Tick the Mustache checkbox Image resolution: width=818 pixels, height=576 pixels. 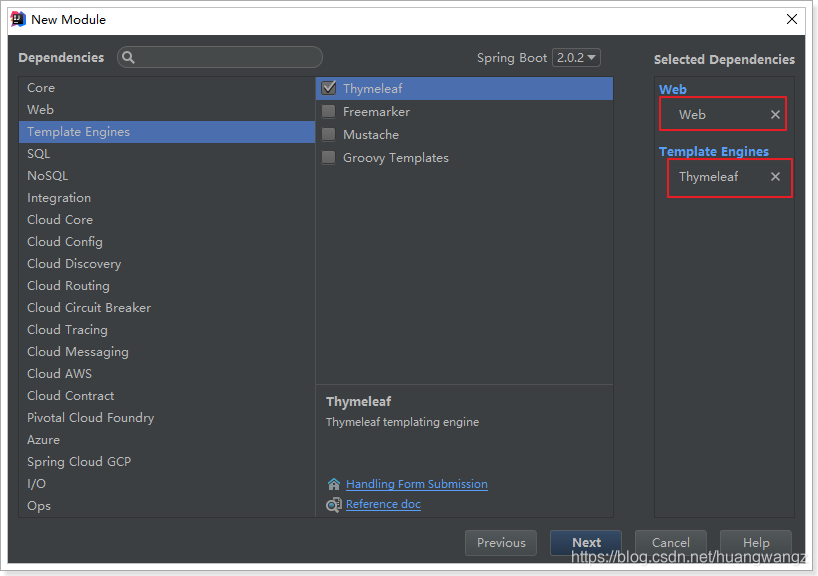click(x=329, y=134)
